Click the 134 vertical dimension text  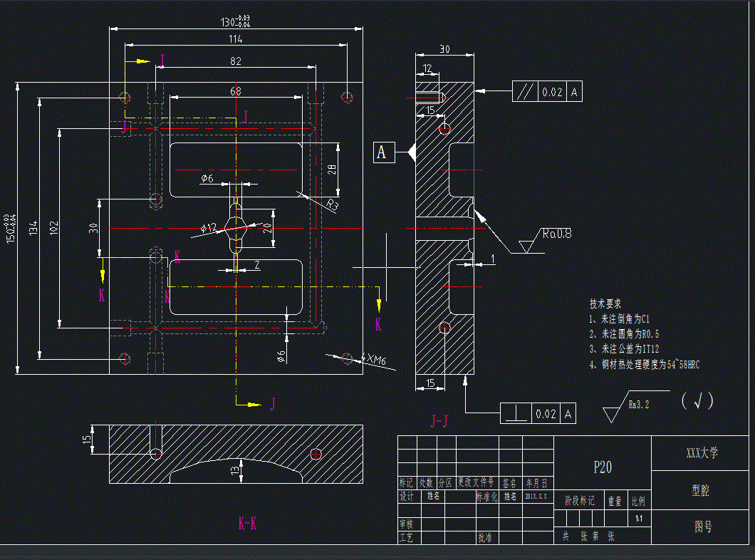[33, 228]
